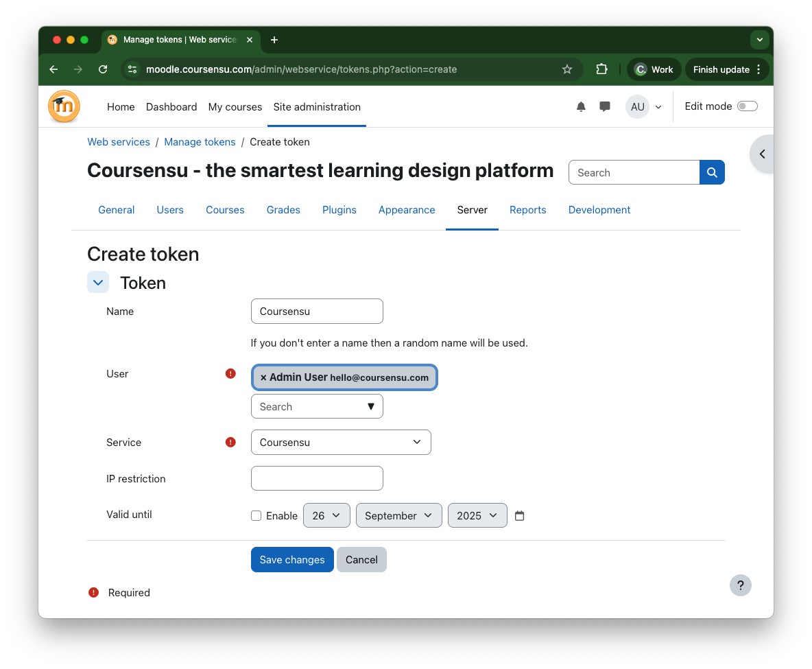Open the Grades tab
Screen dimensions: 812x669
[283, 210]
